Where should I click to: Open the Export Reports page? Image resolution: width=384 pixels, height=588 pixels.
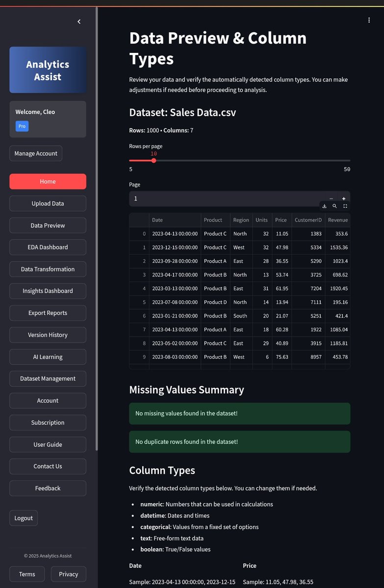(x=48, y=313)
